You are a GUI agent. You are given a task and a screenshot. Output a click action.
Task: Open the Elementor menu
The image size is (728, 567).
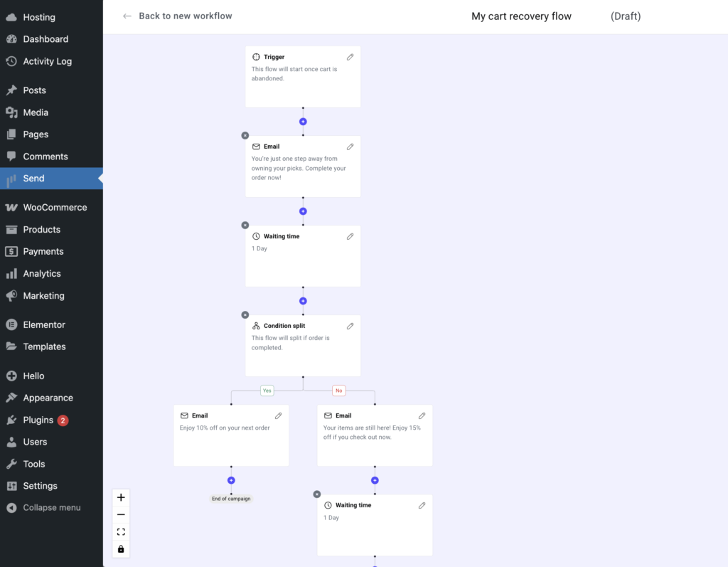click(x=51, y=325)
